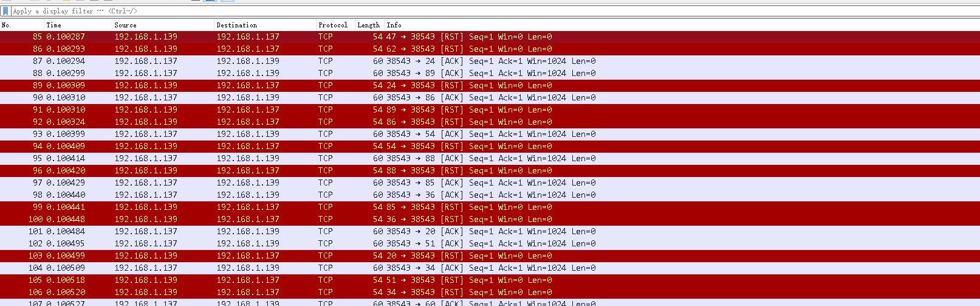Sort by the Source column header
The image size is (980, 306).
(x=163, y=25)
